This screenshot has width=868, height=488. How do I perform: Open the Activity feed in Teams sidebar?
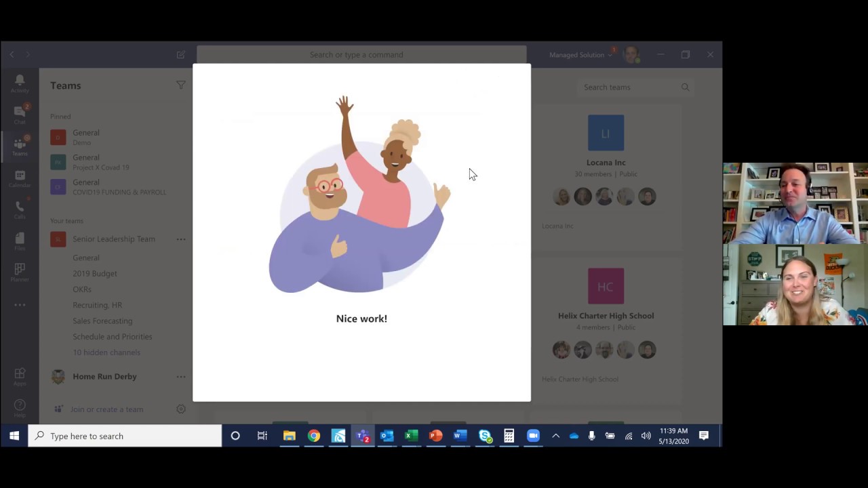20,83
